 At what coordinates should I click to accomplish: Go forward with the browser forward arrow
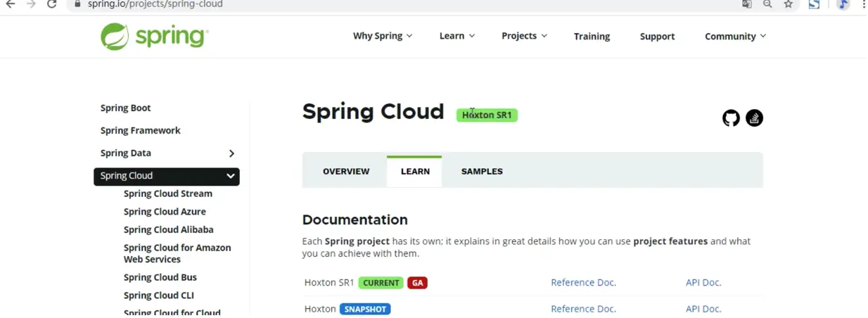[31, 4]
